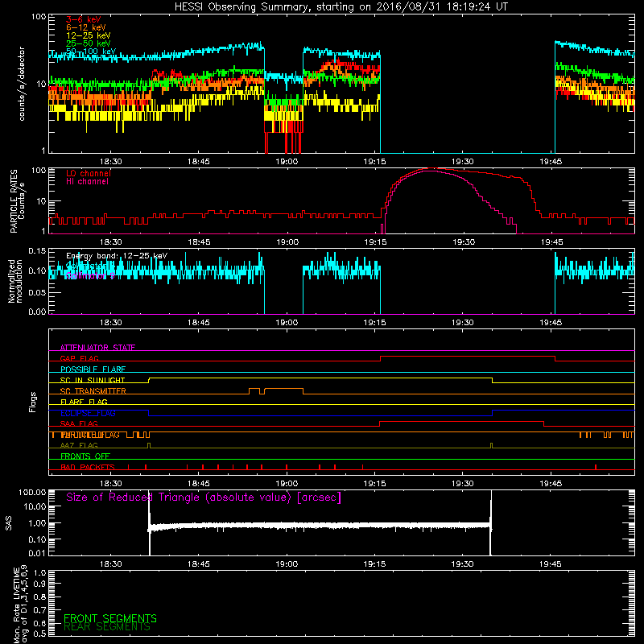644x644 pixels.
Task: Click the 19:15 tick under the modulation plot
Action: [x=374, y=323]
